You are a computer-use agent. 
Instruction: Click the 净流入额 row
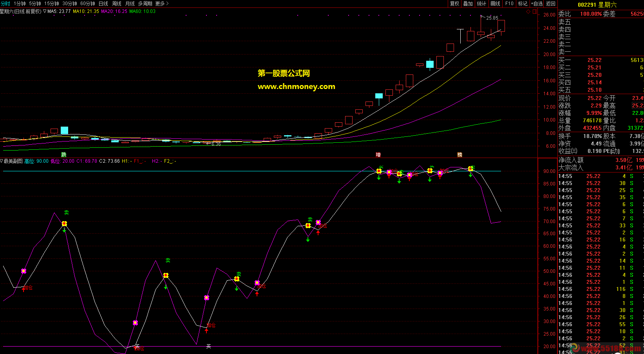(601, 160)
